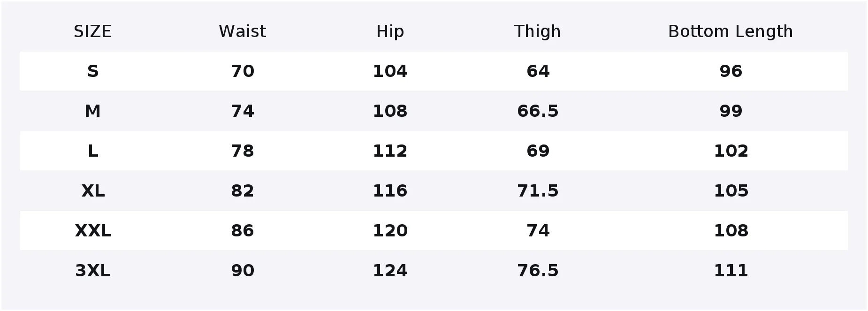Click waist value 70 for size S

tap(243, 71)
